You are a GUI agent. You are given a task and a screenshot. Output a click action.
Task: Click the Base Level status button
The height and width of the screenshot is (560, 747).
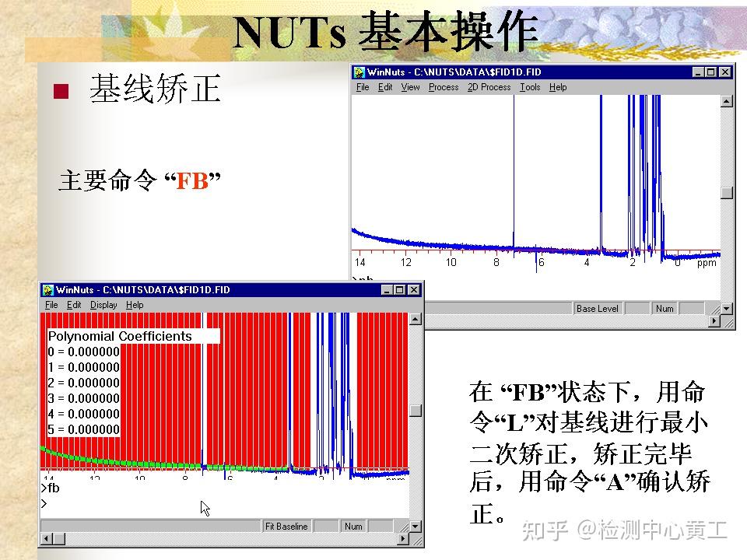(x=598, y=309)
